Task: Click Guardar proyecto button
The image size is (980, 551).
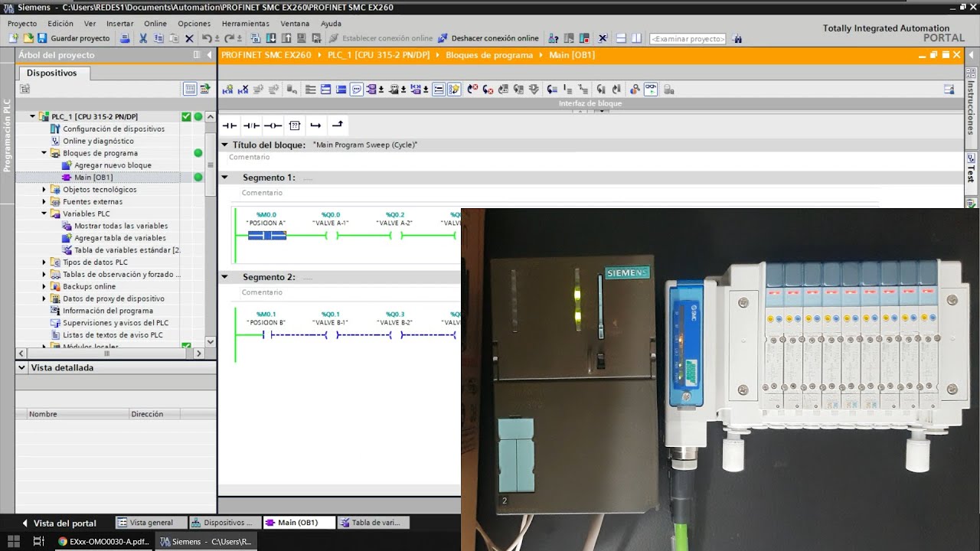Action: coord(73,38)
